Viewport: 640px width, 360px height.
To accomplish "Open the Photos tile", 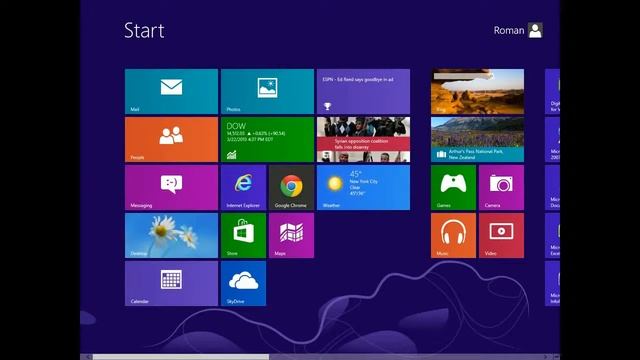I will coord(267,91).
